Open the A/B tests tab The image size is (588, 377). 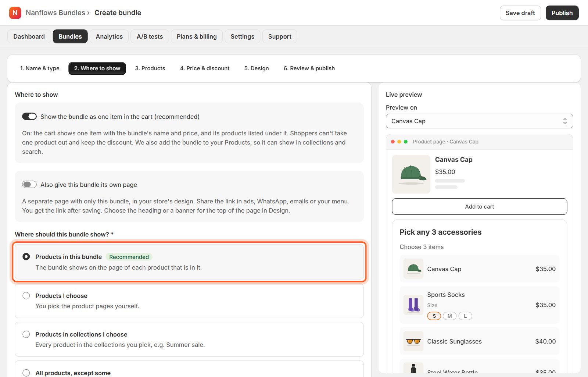(x=150, y=36)
